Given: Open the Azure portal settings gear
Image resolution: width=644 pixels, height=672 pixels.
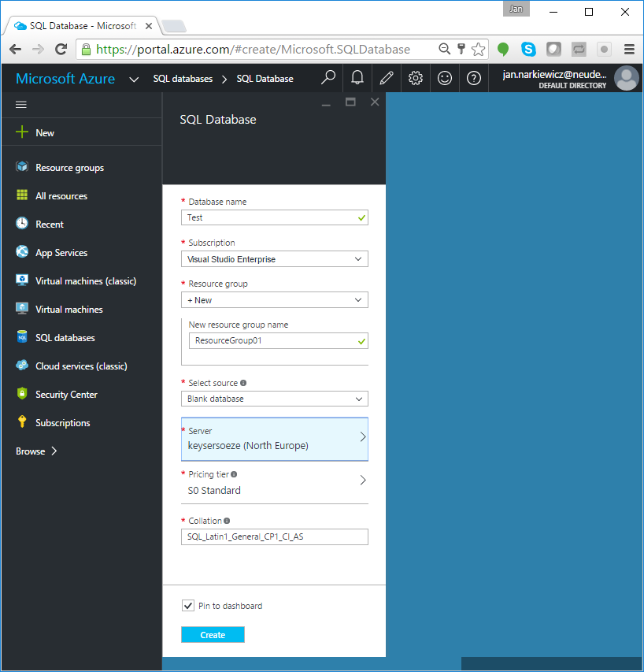Looking at the screenshot, I should (416, 78).
